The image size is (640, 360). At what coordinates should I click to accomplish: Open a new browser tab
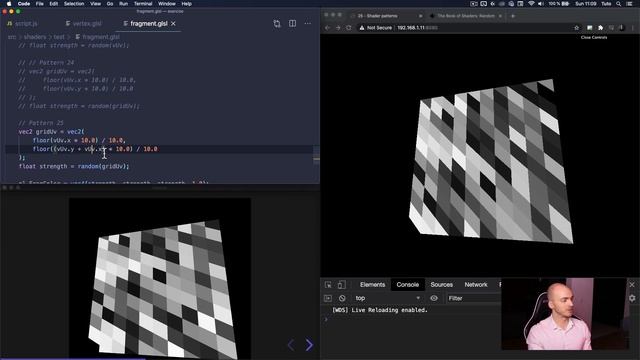tap(513, 16)
